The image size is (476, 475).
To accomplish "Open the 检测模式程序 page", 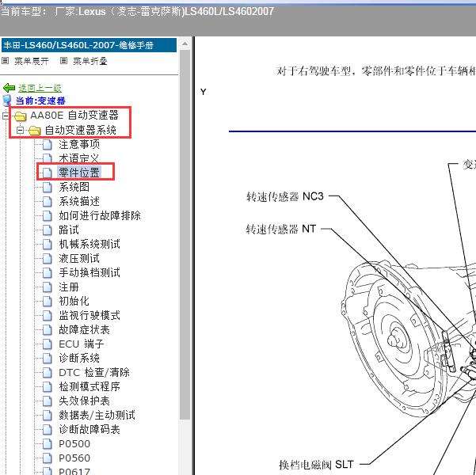I will 89,386.
